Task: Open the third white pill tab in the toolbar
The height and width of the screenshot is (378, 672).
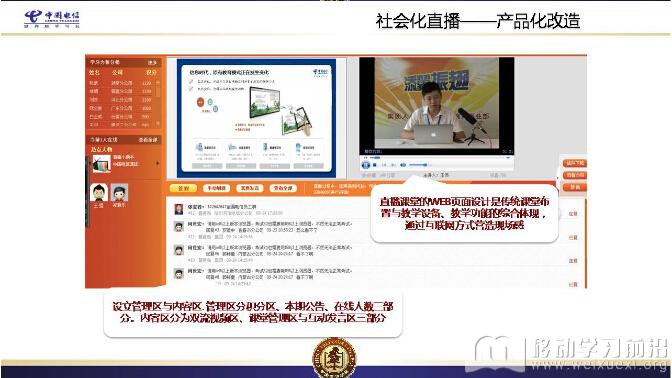Action: tap(250, 188)
